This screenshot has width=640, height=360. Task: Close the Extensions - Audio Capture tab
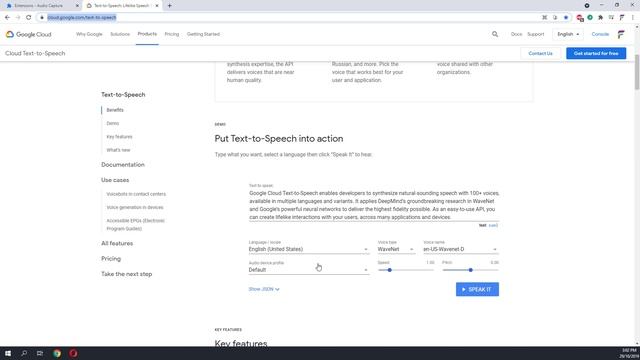coord(77,6)
